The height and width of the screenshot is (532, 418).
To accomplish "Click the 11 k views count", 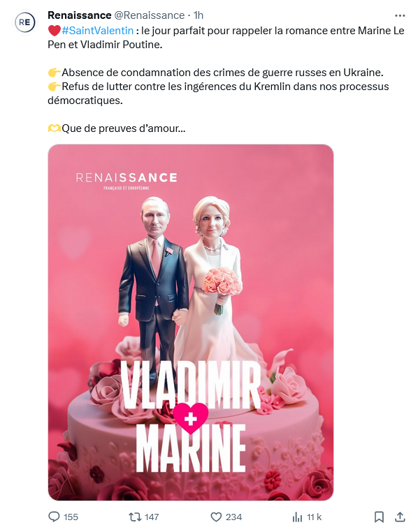I will click(314, 517).
